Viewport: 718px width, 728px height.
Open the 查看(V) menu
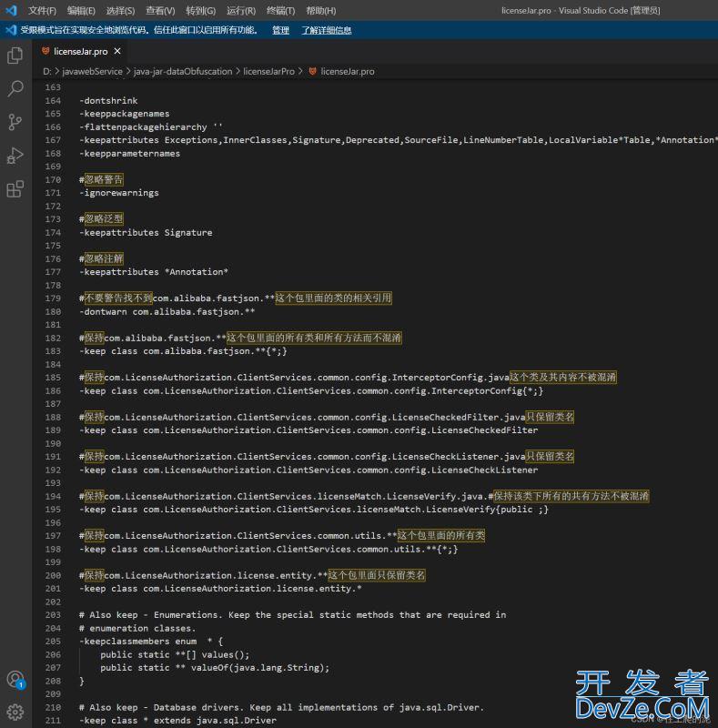pyautogui.click(x=160, y=11)
